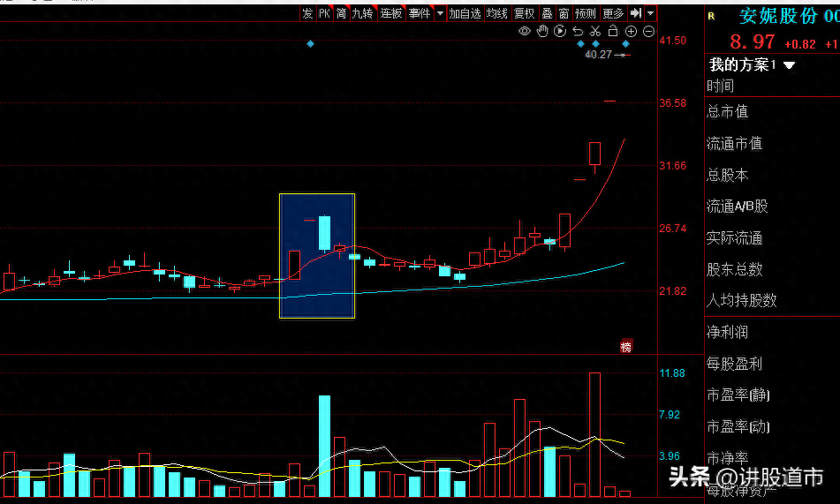The image size is (840, 504).
Task: Click the 36.58 price axis label
Action: (673, 103)
